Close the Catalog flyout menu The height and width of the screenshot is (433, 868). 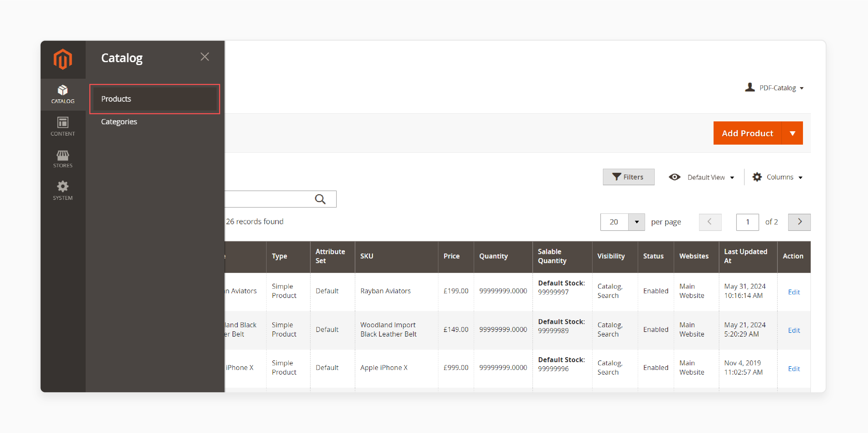(x=205, y=57)
